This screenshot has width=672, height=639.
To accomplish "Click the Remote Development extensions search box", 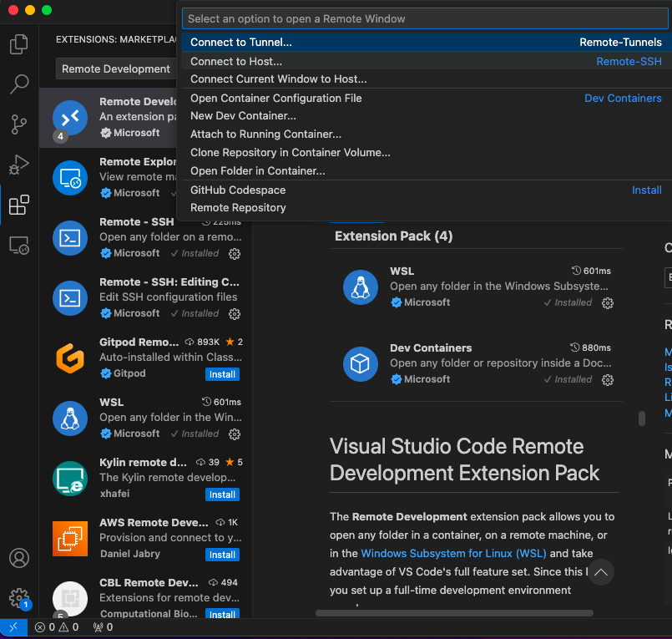I will [x=117, y=69].
